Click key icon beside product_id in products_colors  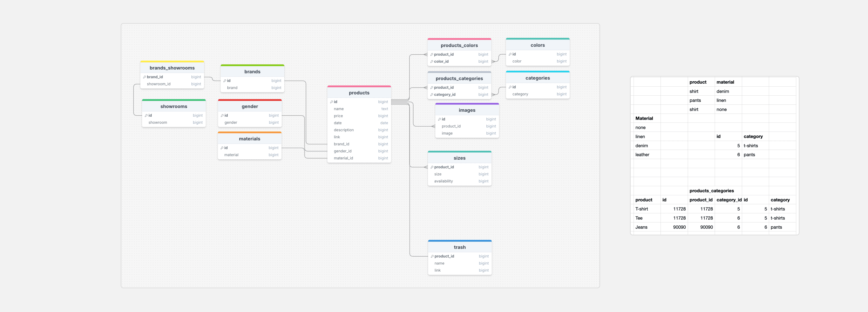432,54
